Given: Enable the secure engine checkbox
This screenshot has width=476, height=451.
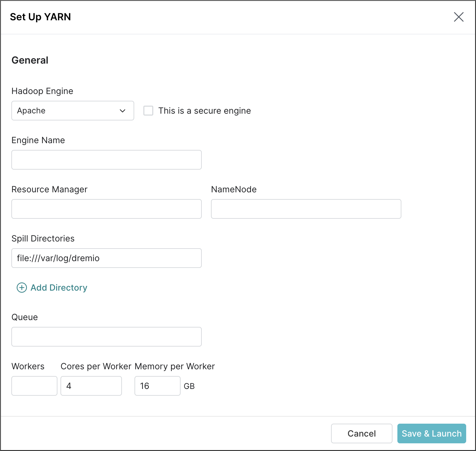Looking at the screenshot, I should click(x=148, y=111).
